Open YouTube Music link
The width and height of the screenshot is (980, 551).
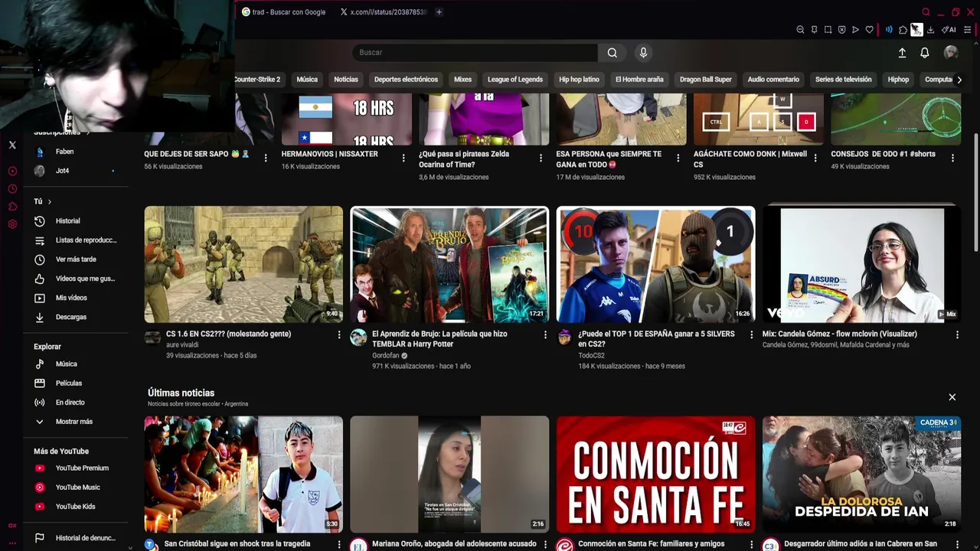77,487
